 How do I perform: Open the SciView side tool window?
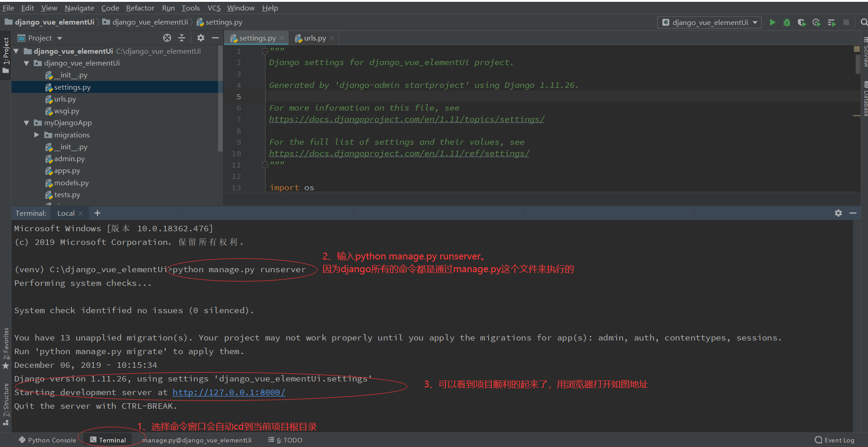865,51
